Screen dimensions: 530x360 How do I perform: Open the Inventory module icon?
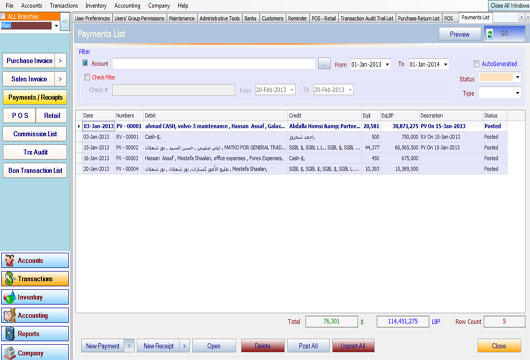click(9, 297)
